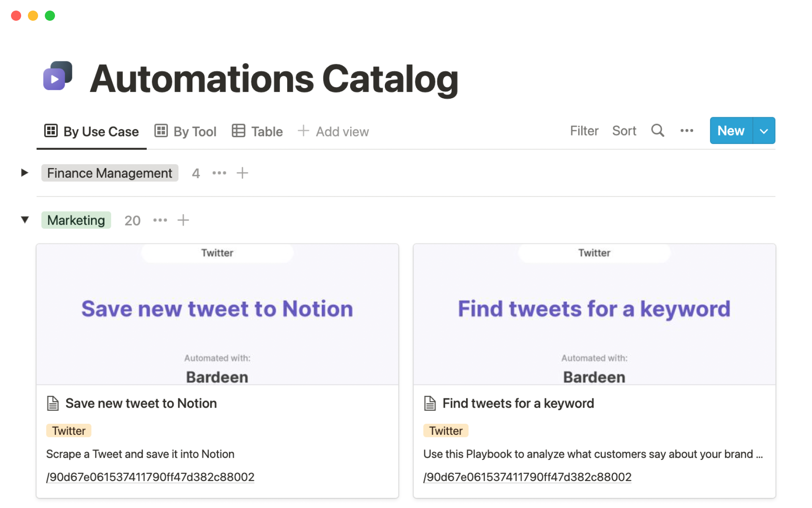Click plus icon beside Finance Management group
812x508 pixels.
coord(242,173)
